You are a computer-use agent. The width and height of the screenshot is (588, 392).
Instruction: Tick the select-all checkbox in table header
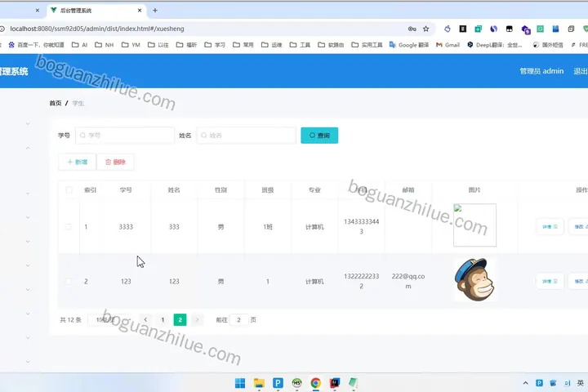point(69,189)
